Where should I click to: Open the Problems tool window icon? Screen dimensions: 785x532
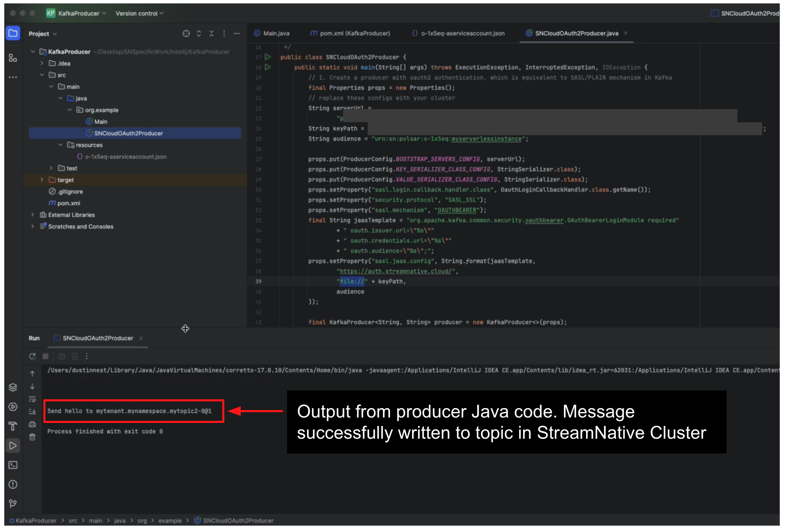point(13,485)
